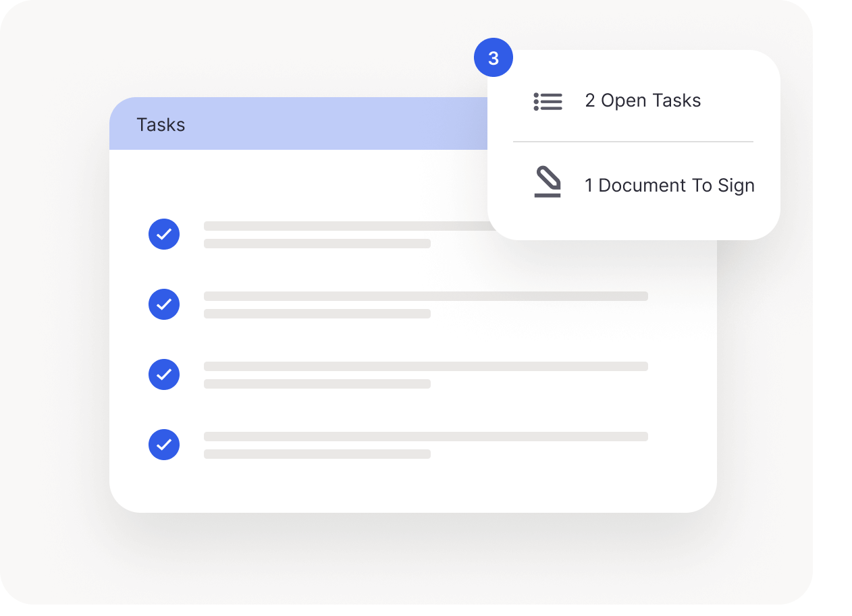Select the third task's long title line

[425, 366]
